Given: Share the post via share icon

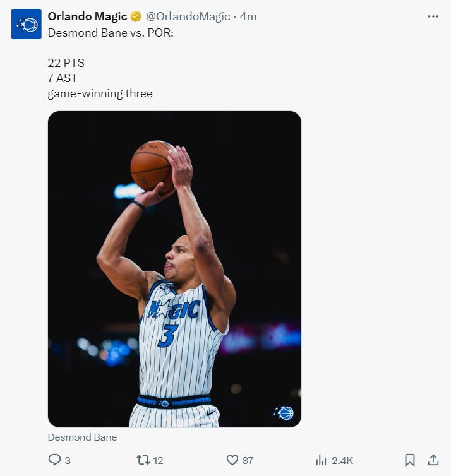Looking at the screenshot, I should pos(433,460).
